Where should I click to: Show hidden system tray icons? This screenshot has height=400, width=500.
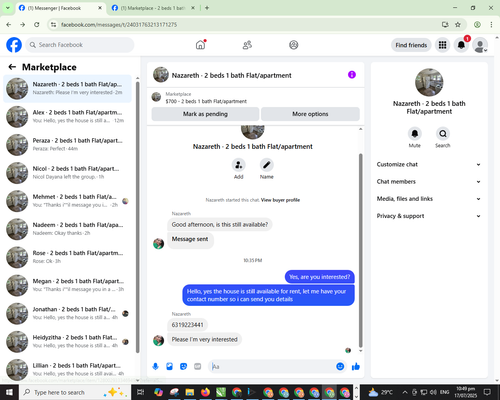coord(405,392)
